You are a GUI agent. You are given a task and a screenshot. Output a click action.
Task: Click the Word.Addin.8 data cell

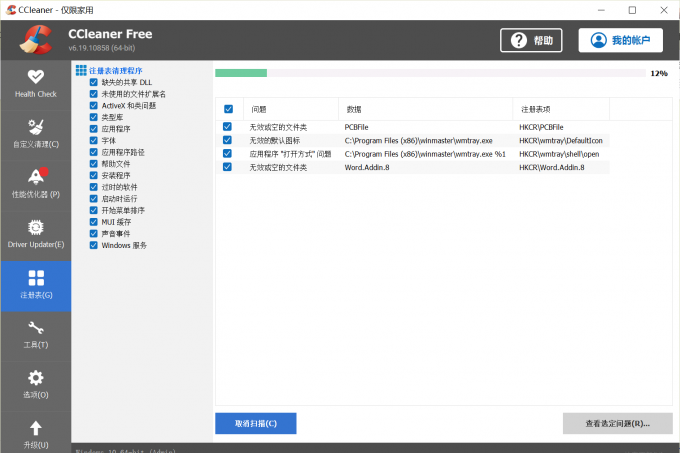point(367,167)
